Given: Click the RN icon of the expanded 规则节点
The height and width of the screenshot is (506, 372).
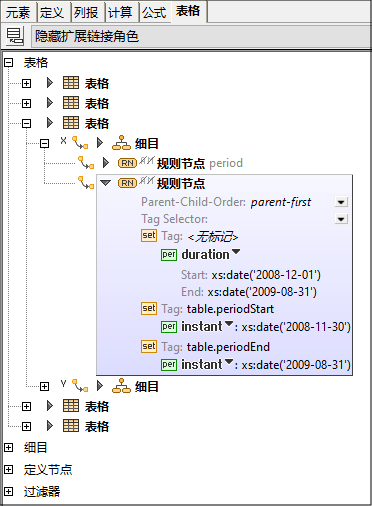Looking at the screenshot, I should click(127, 183).
